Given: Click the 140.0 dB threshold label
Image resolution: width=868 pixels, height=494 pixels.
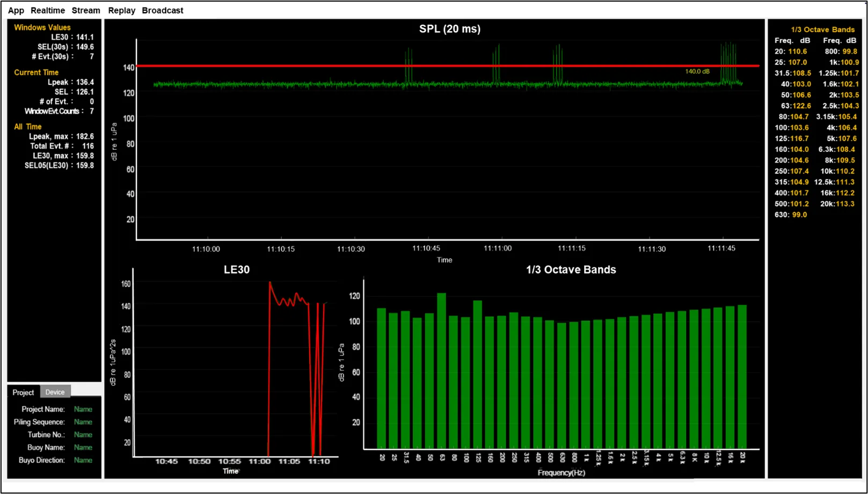Looking at the screenshot, I should click(697, 71).
